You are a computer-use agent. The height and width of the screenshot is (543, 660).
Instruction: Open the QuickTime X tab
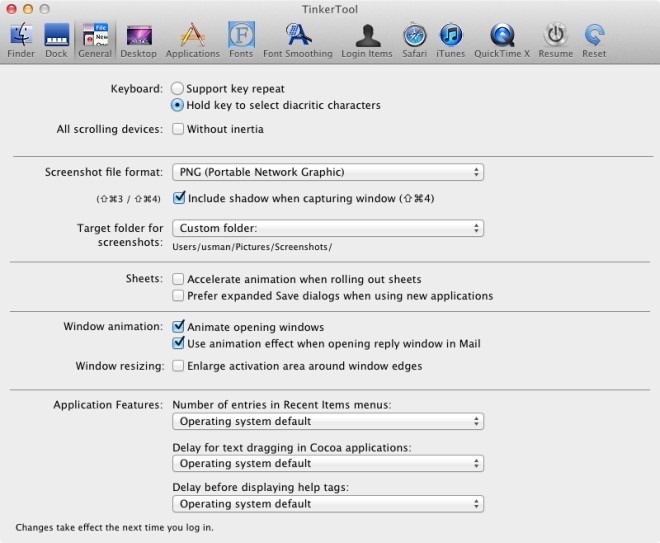point(502,40)
